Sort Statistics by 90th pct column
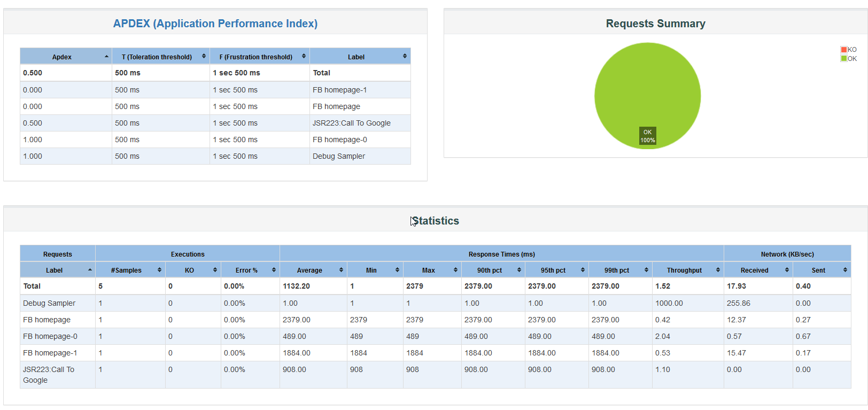The width and height of the screenshot is (868, 410). pyautogui.click(x=493, y=270)
